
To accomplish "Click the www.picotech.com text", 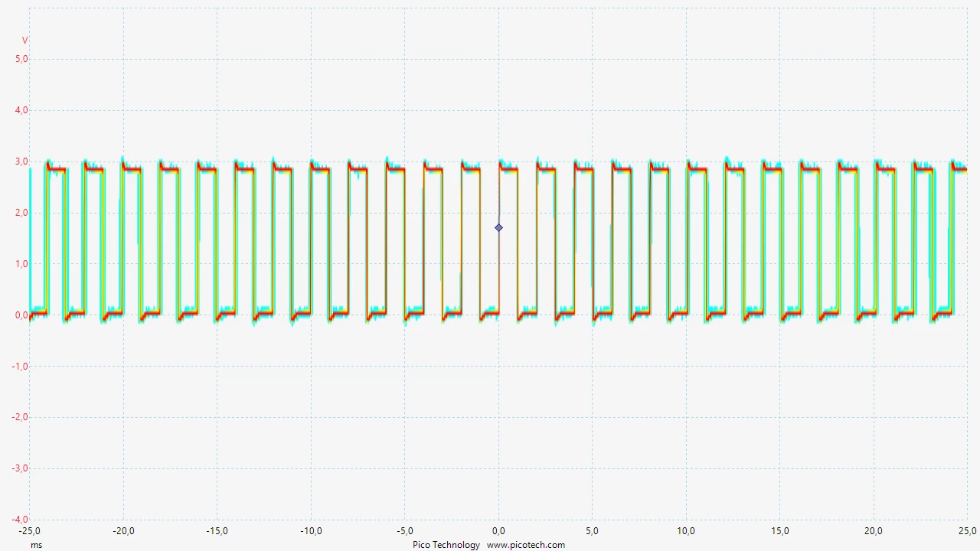I will (526, 545).
